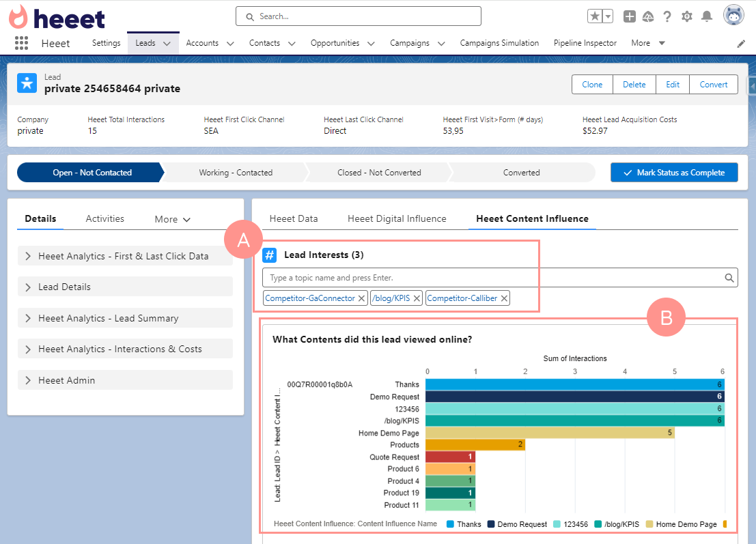The image size is (756, 544).
Task: Select the Heeet Content Influence tab
Action: tap(532, 218)
